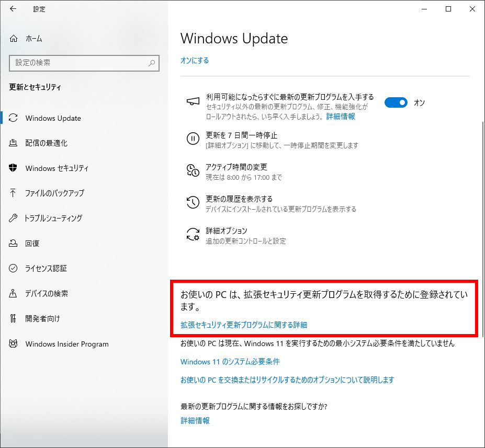Select the トラブルシューティング wrench icon
485x448 pixels.
(x=13, y=218)
